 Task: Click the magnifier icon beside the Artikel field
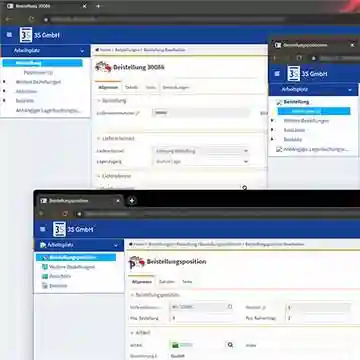tap(230, 345)
